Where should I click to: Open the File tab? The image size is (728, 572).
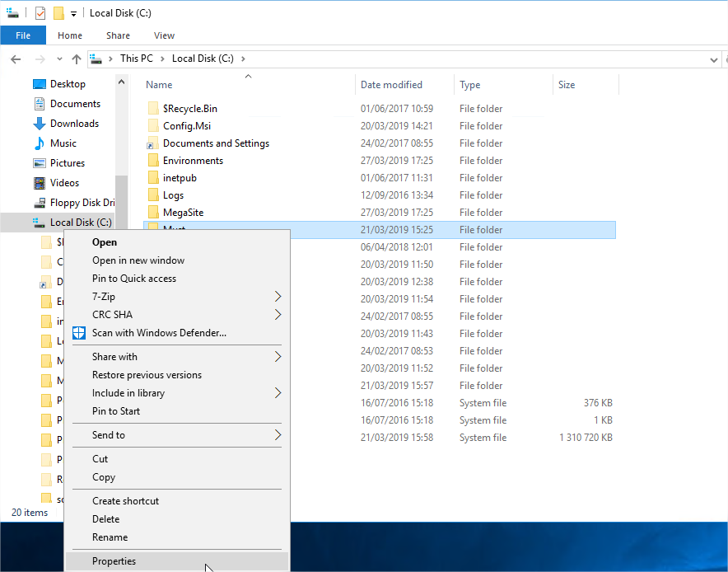coord(23,35)
